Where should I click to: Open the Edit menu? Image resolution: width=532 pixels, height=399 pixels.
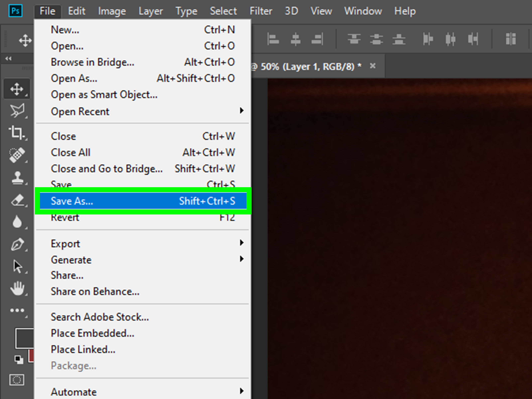[76, 11]
